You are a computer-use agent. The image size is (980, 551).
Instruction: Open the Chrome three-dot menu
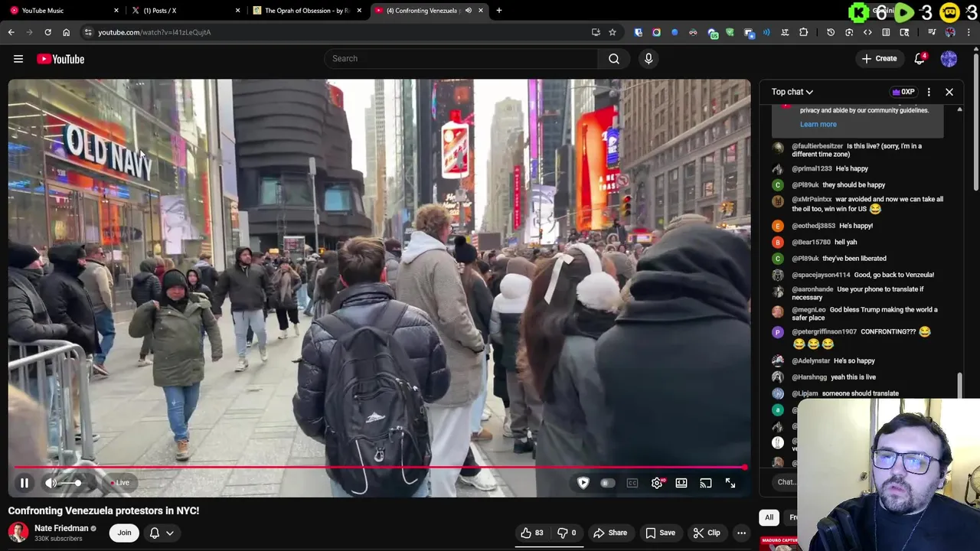(x=969, y=32)
